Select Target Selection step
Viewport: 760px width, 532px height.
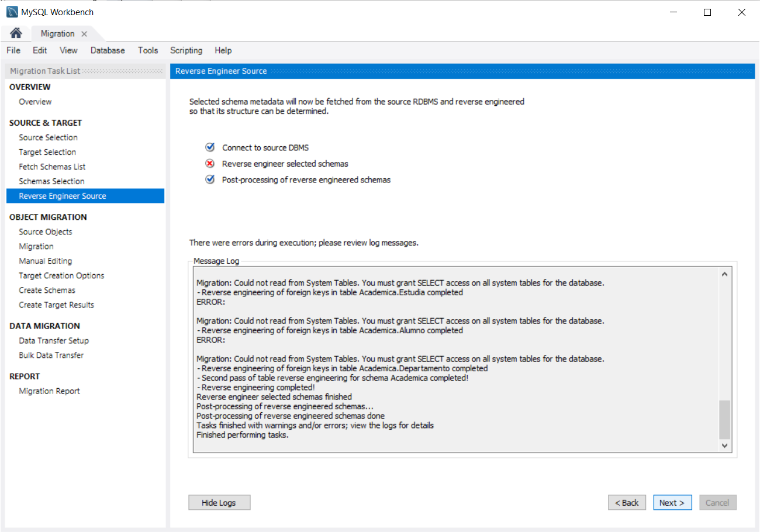(x=47, y=152)
